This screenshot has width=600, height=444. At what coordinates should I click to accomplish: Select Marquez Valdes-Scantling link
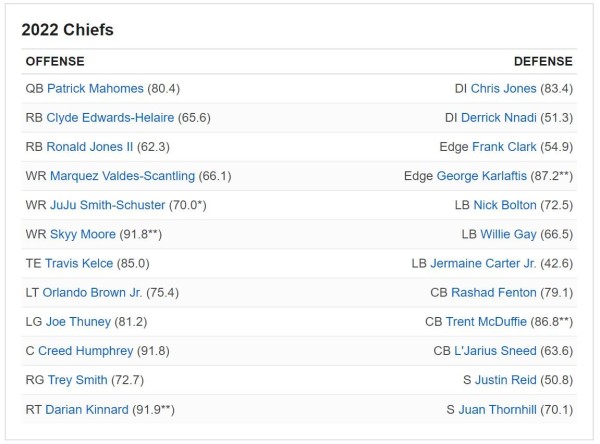tap(124, 176)
